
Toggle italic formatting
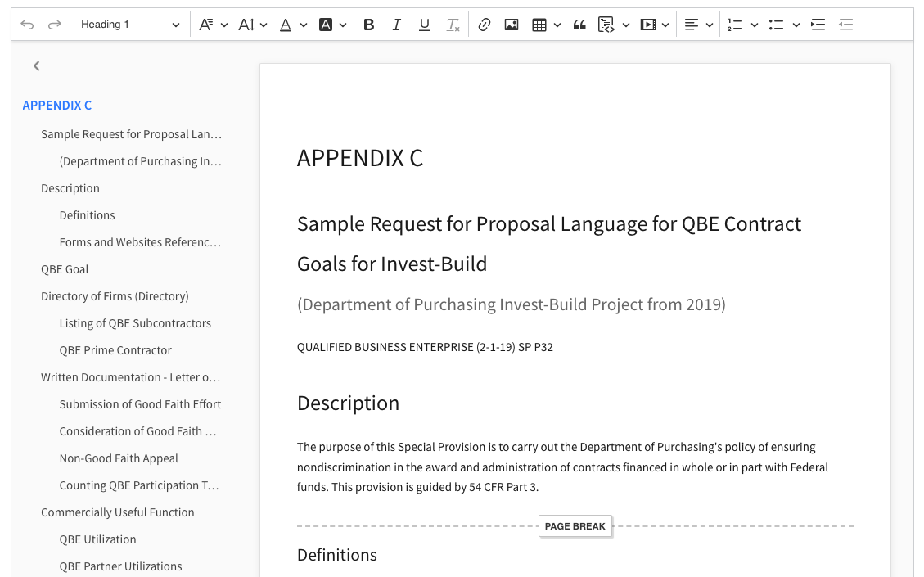(397, 25)
